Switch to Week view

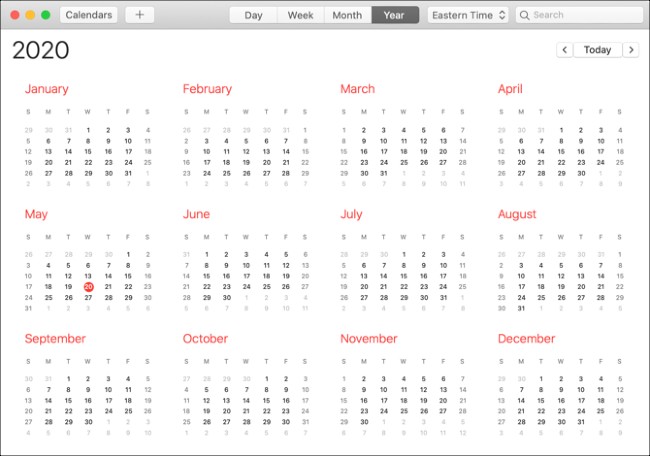tap(301, 15)
